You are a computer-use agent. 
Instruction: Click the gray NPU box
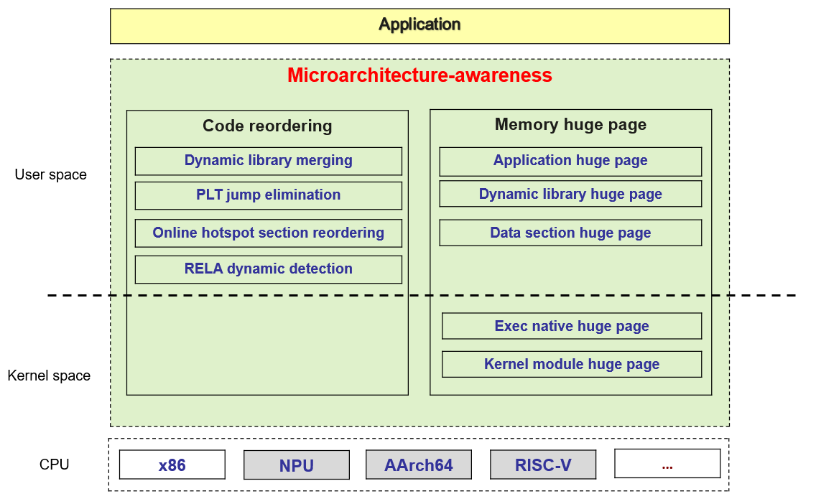click(297, 466)
